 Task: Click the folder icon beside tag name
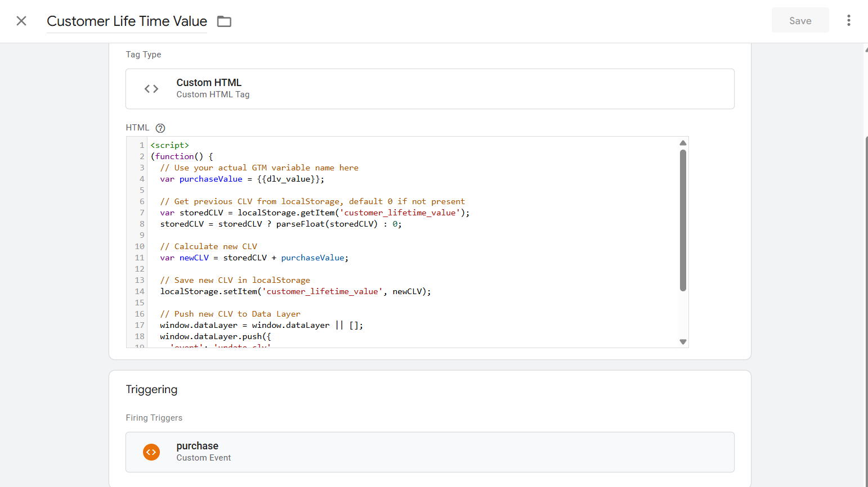tap(224, 21)
